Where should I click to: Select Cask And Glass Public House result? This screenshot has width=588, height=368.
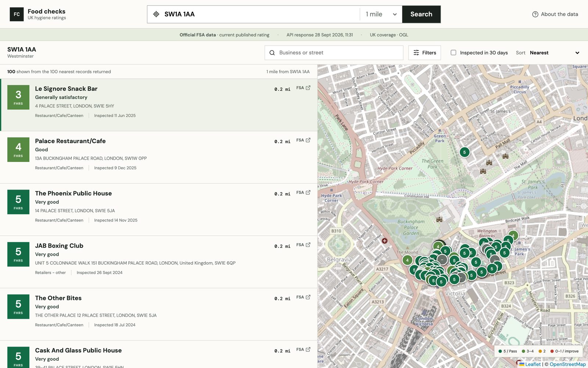pyautogui.click(x=159, y=354)
